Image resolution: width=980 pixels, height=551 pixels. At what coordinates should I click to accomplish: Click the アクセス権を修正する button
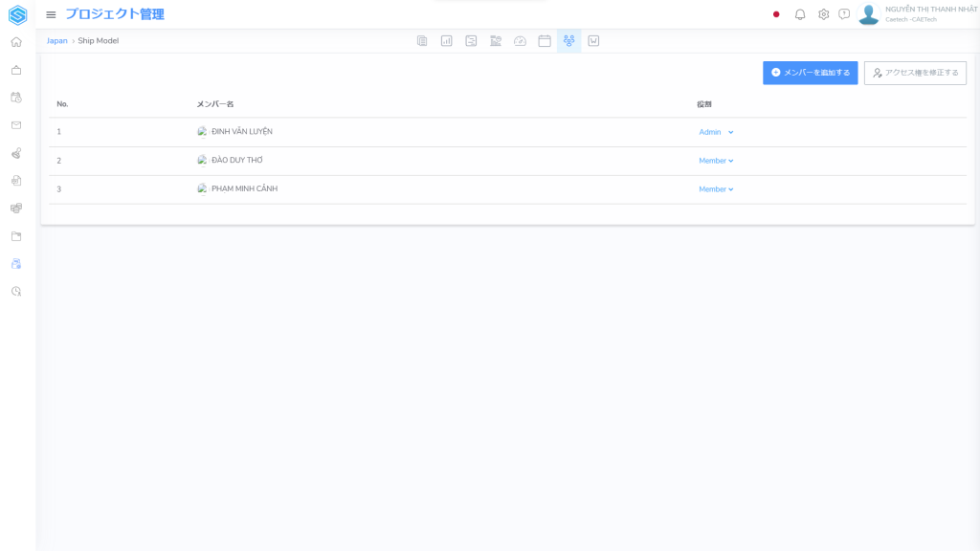pyautogui.click(x=915, y=73)
